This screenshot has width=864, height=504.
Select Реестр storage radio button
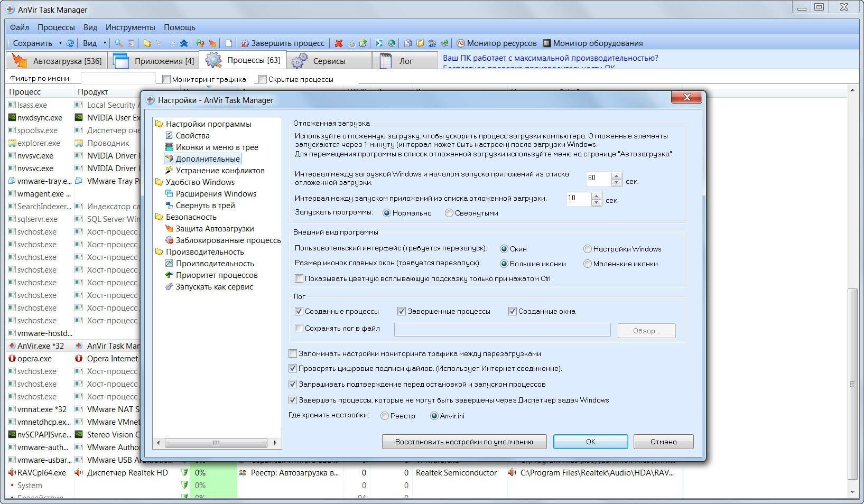coord(385,416)
